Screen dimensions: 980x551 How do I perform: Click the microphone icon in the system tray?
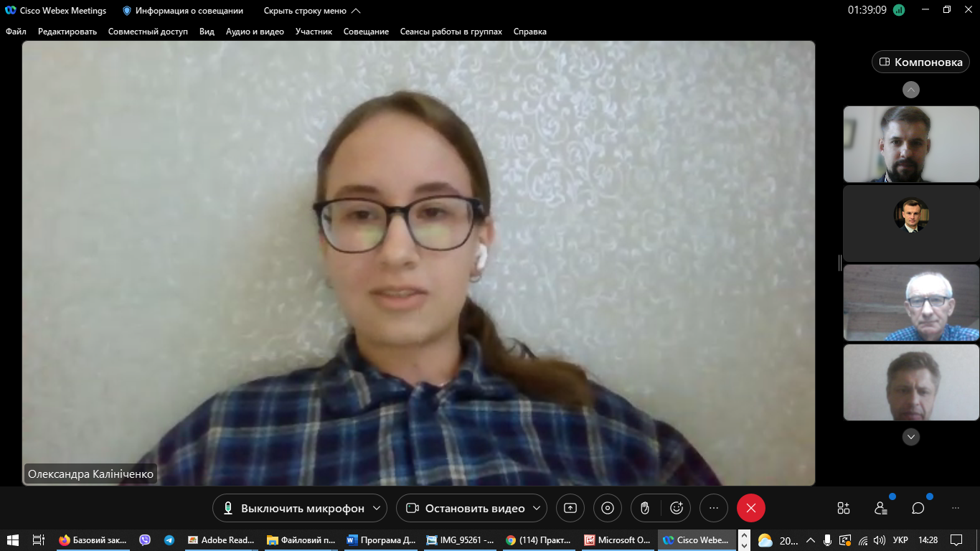click(x=827, y=540)
